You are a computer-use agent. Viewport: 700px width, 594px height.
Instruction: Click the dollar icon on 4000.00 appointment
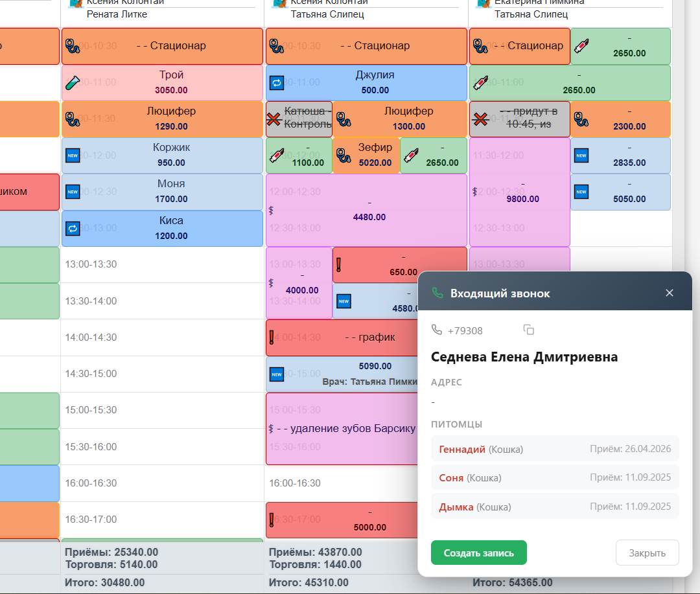[x=271, y=282]
